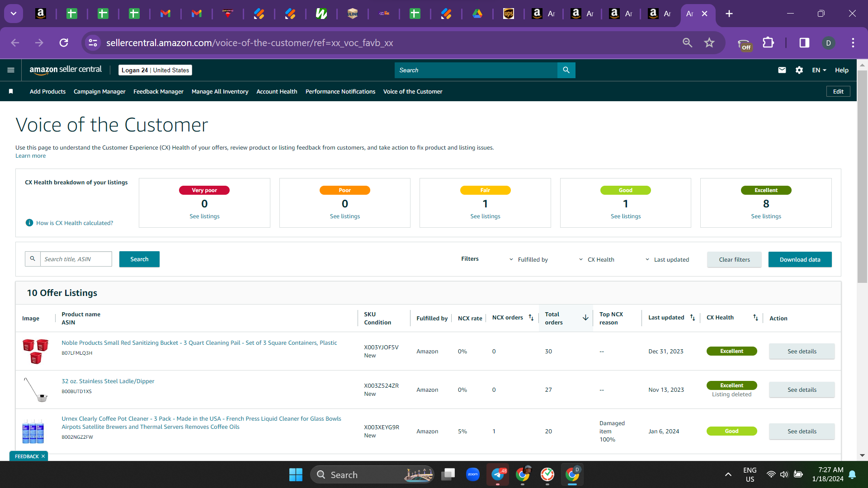The height and width of the screenshot is (488, 868).
Task: Sort by Last updated arrows icon
Action: tap(693, 318)
